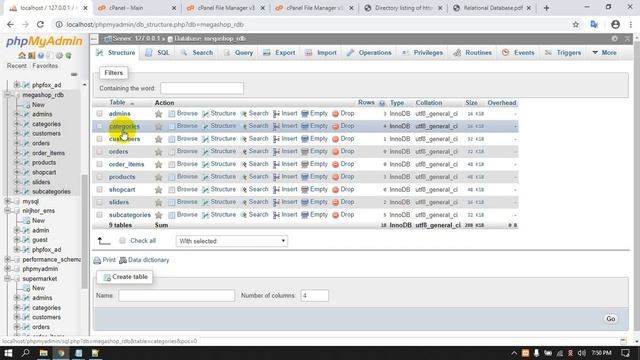Collapse megashop_rdb database tree node
The height and width of the screenshot is (360, 640).
pyautogui.click(x=7, y=95)
